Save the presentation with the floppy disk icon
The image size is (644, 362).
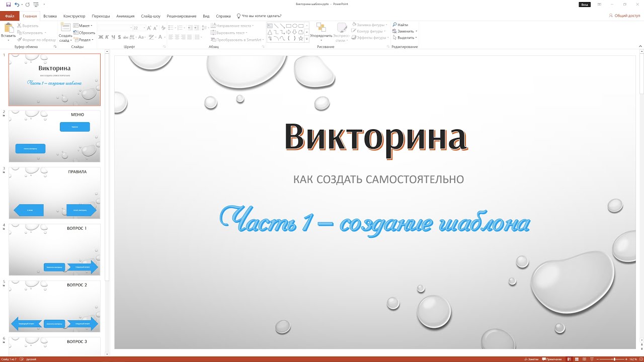[9, 4]
